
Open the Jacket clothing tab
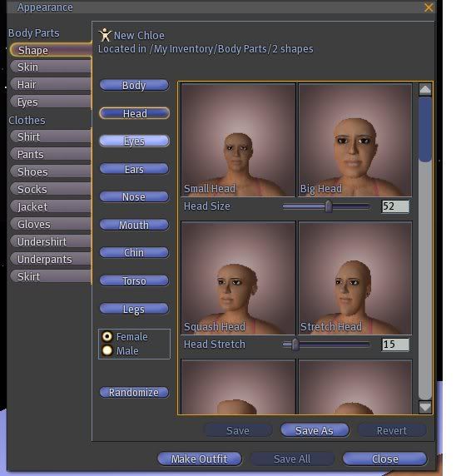(51, 206)
